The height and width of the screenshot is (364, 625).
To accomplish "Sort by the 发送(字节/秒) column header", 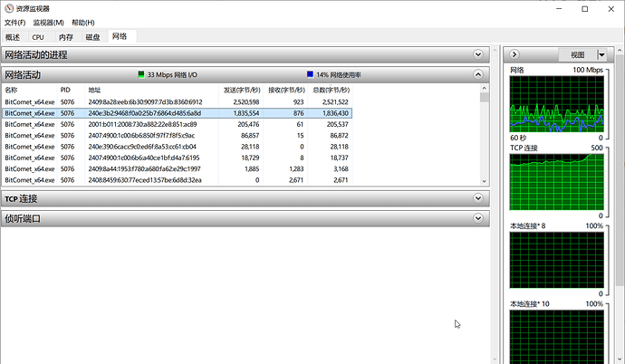I will point(242,91).
